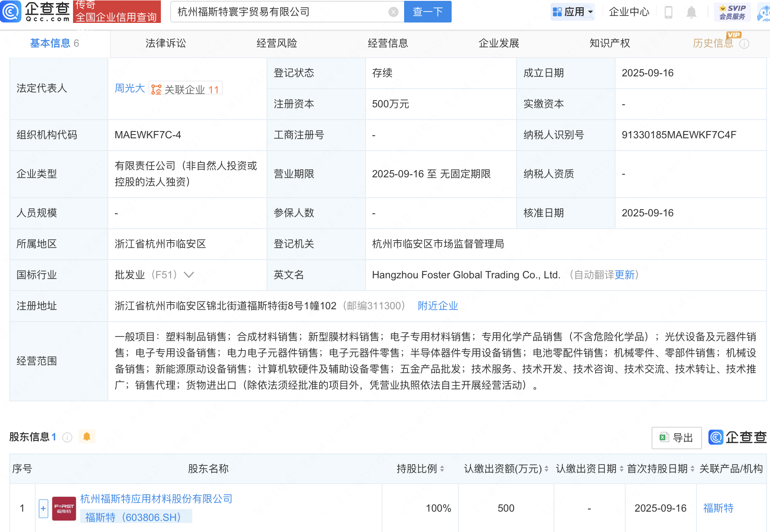770x532 pixels.
Task: Click stock tag 福斯特(603806.SH)
Action: click(136, 517)
